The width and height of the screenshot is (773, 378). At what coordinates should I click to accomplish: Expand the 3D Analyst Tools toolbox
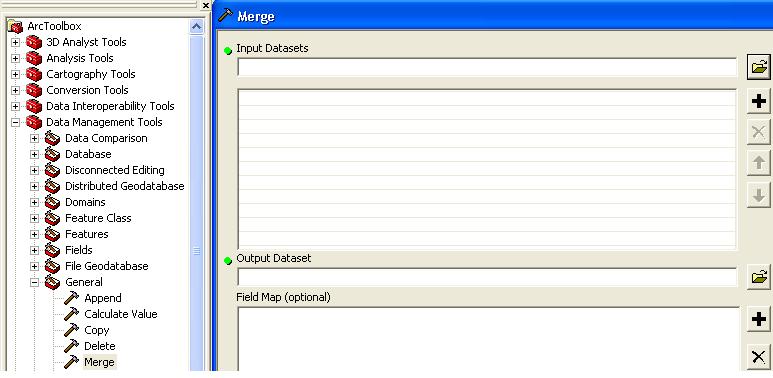15,42
